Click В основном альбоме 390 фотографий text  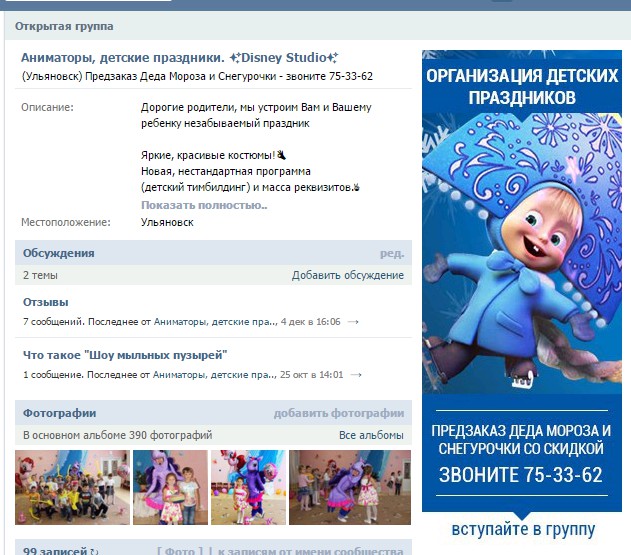click(x=118, y=435)
